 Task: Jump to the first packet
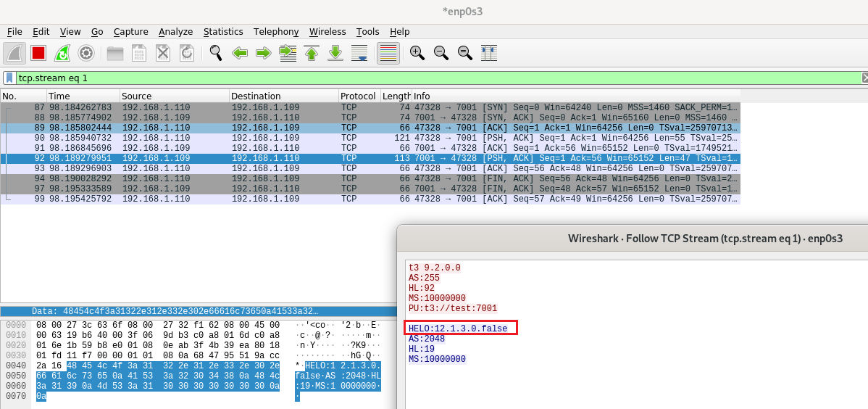(x=312, y=53)
